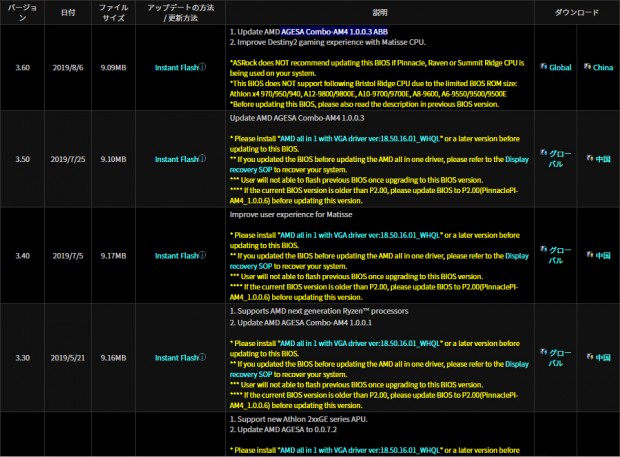This screenshot has width=620, height=457.
Task: Click download icon beside 中国 in row 3.40
Action: [590, 255]
